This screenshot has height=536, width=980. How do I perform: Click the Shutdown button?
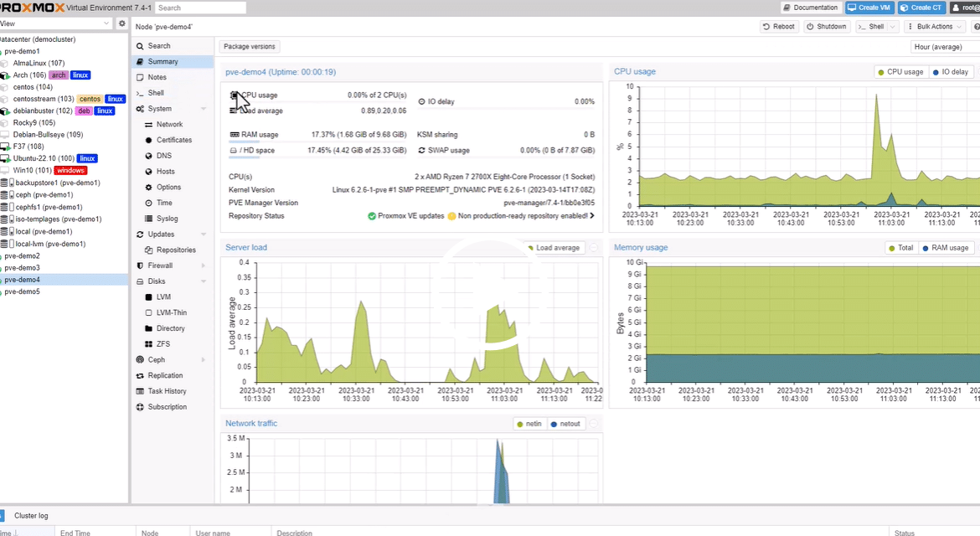tap(826, 27)
